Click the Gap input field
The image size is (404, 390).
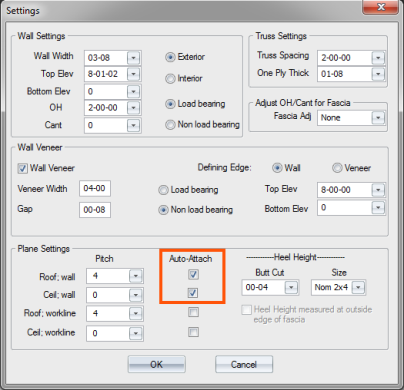95,210
